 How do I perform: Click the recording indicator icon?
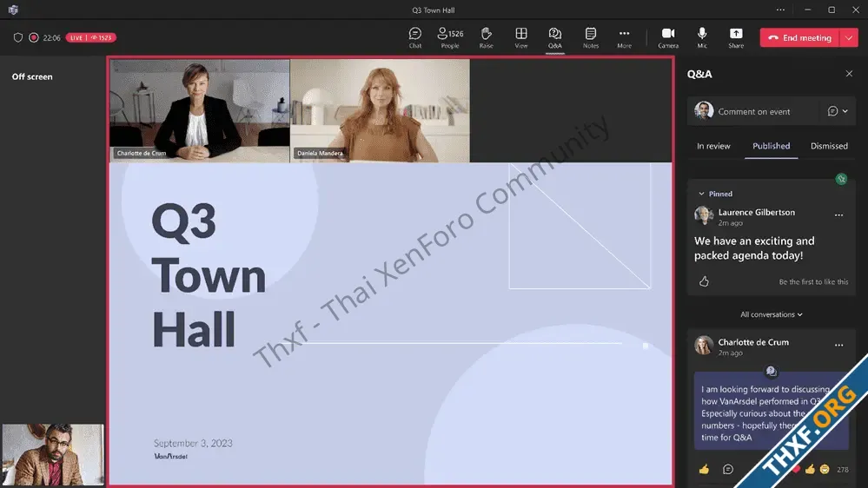[34, 37]
